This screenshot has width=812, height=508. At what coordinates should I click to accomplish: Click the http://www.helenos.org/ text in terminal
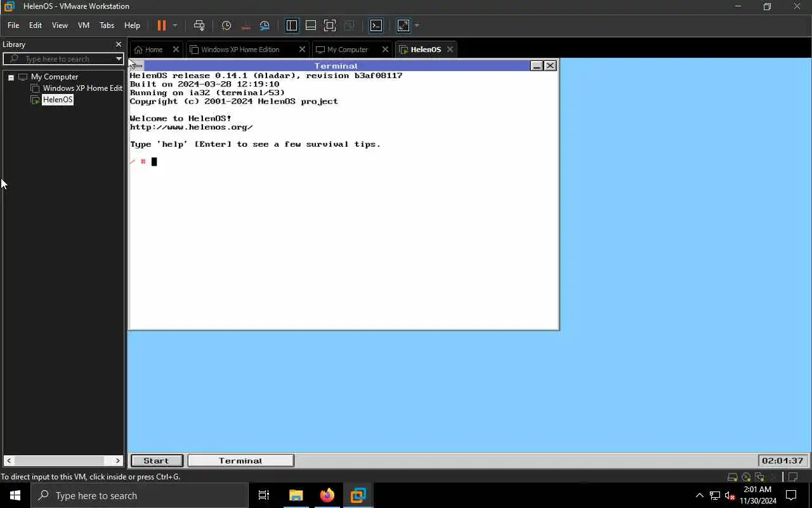(x=191, y=127)
